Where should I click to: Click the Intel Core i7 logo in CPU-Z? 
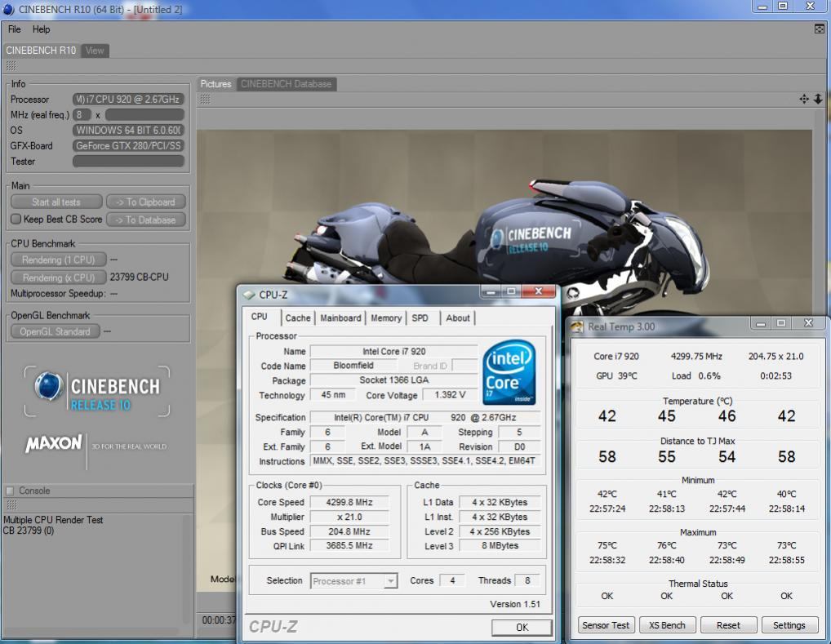coord(509,372)
